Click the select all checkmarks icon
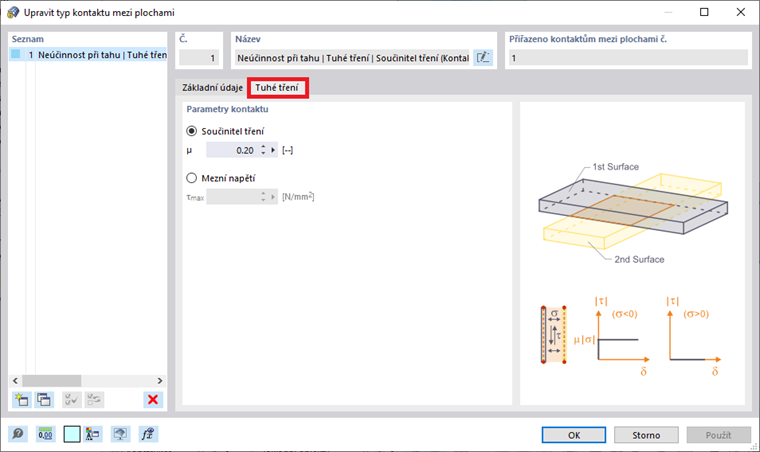The height and width of the screenshot is (452, 760). 72,400
